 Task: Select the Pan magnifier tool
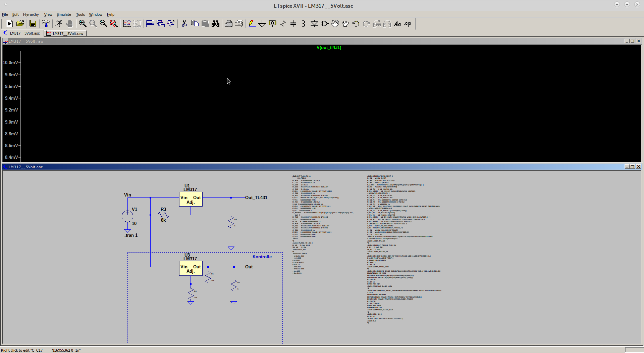tap(93, 24)
